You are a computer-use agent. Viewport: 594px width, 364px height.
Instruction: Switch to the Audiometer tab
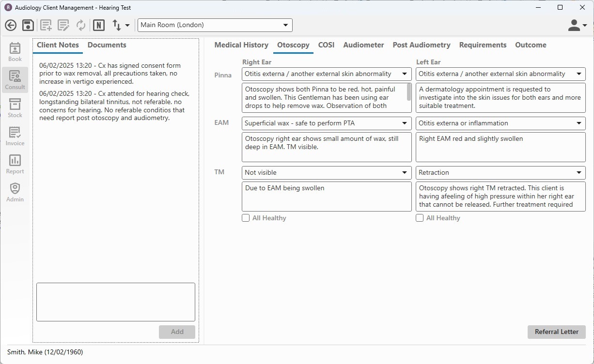(363, 45)
